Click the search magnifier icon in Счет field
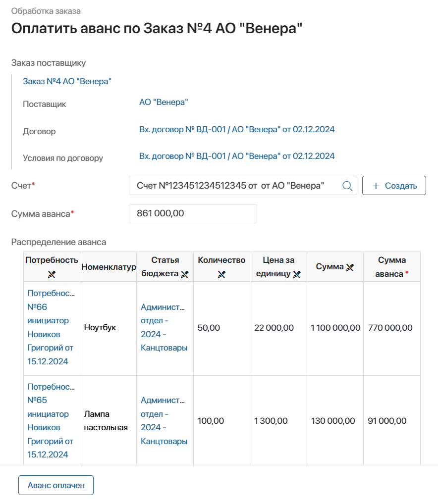 pos(347,186)
